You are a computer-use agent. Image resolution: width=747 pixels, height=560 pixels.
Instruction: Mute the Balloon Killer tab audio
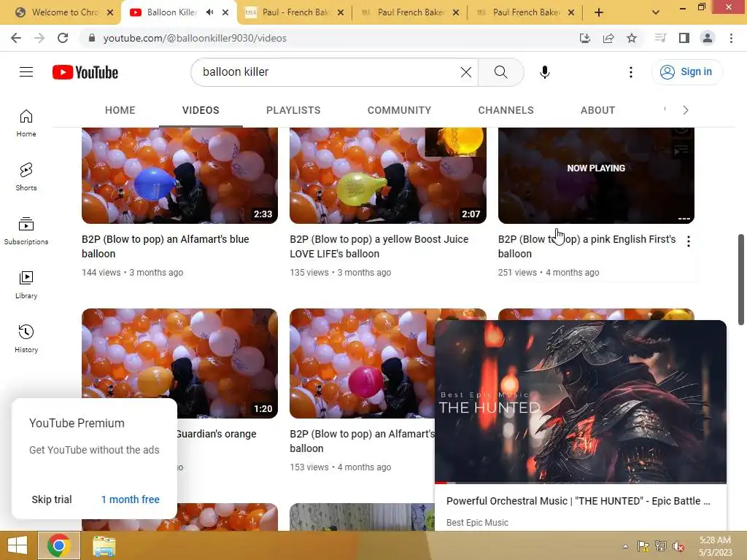coord(209,12)
